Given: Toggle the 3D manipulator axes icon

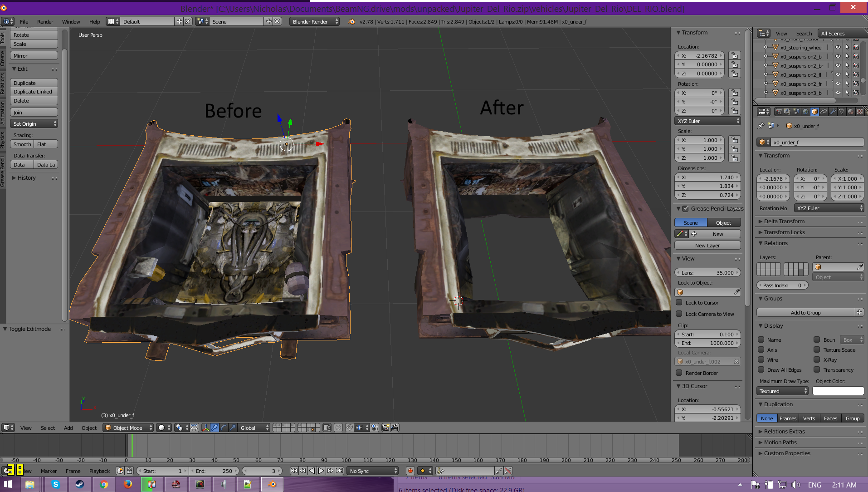Looking at the screenshot, I should (x=206, y=428).
